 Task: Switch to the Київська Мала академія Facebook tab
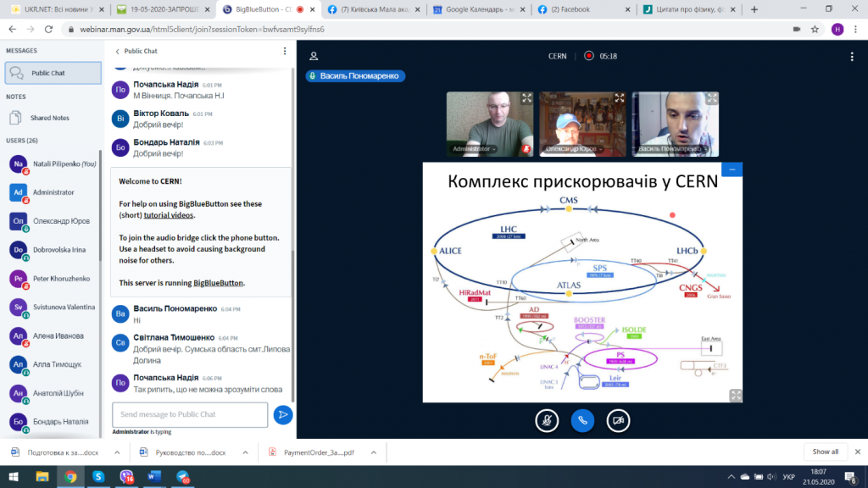[x=374, y=9]
